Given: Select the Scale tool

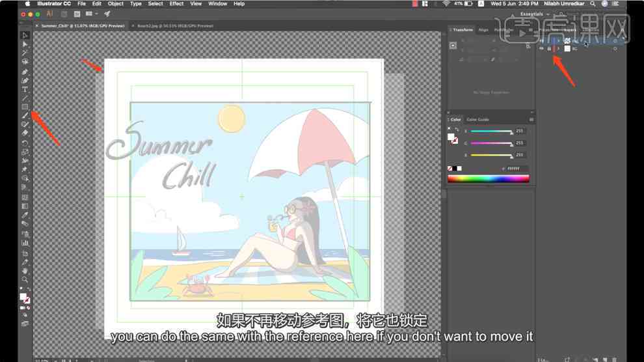Looking at the screenshot, I should (25, 152).
